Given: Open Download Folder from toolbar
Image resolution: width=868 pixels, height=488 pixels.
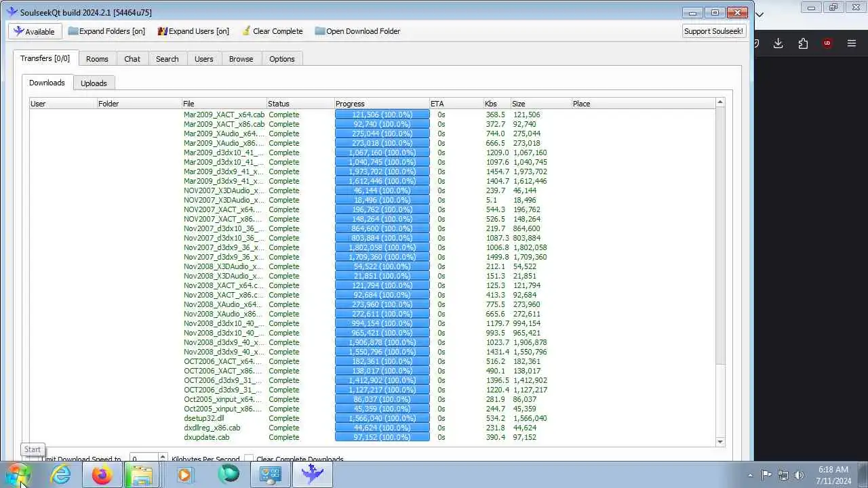Looking at the screenshot, I should (x=357, y=31).
